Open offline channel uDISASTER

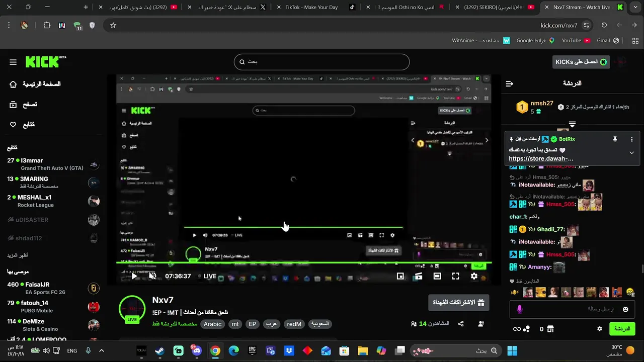pos(53,220)
